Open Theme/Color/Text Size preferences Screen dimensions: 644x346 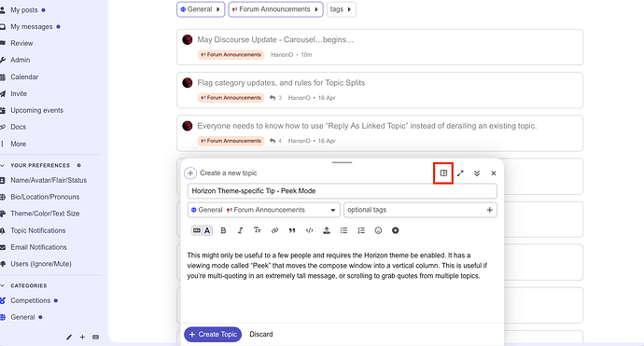pos(45,214)
